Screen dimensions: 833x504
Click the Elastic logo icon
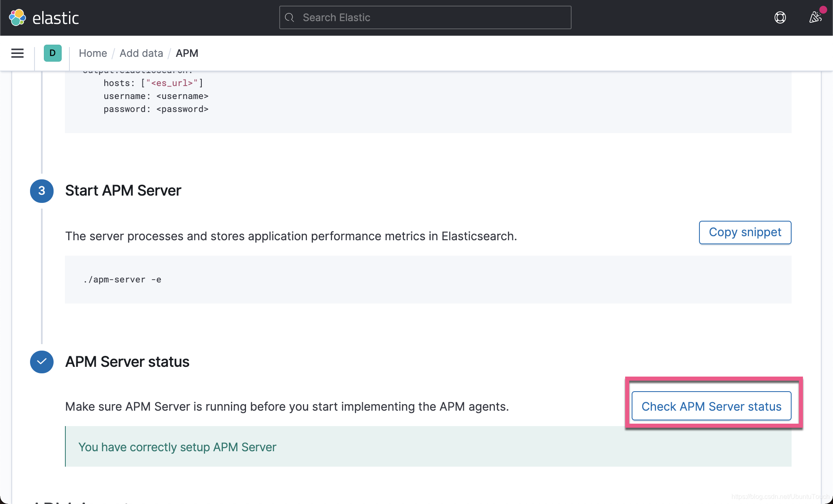point(17,17)
